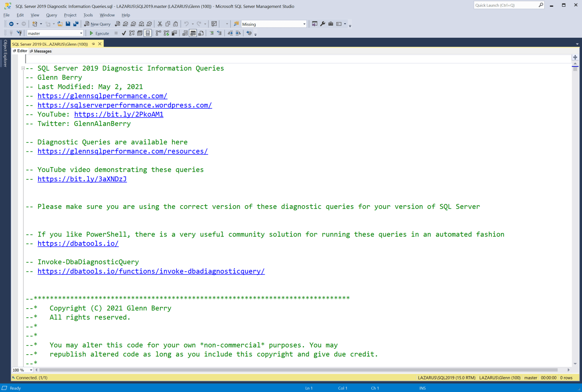582x392 pixels.
Task: Open the Query menu
Action: click(51, 15)
